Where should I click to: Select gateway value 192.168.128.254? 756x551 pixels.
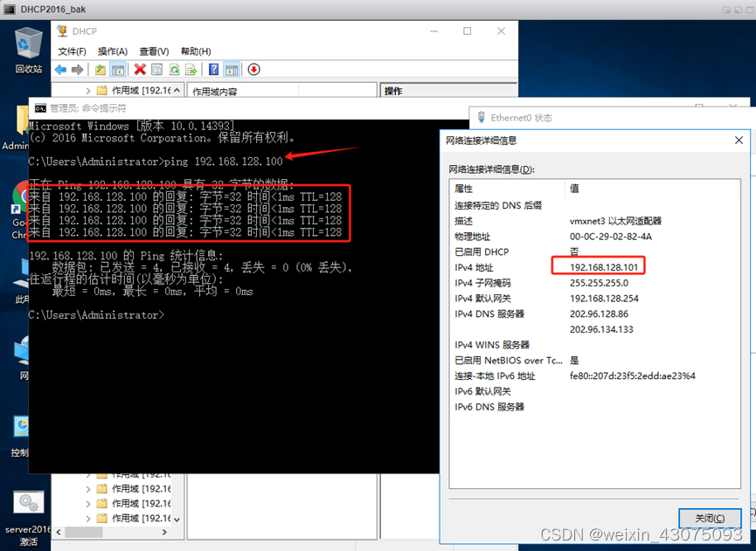[604, 298]
